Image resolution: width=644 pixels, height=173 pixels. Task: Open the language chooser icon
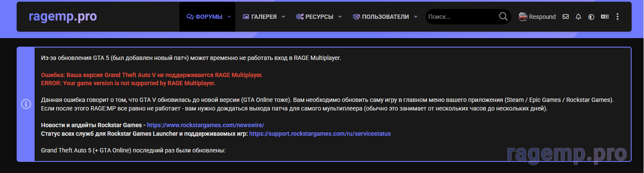pyautogui.click(x=605, y=17)
